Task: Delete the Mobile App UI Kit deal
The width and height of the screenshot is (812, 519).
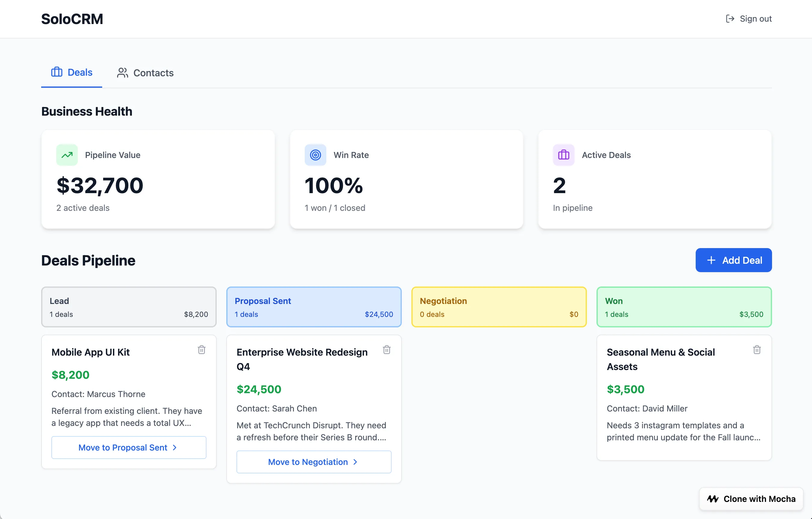Action: point(202,350)
